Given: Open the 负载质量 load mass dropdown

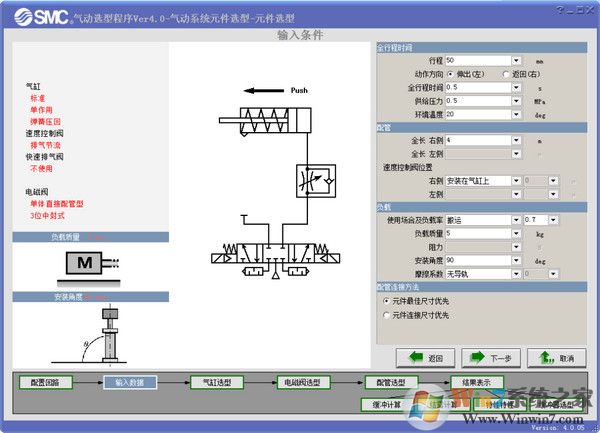Looking at the screenshot, I should pyautogui.click(x=516, y=233).
